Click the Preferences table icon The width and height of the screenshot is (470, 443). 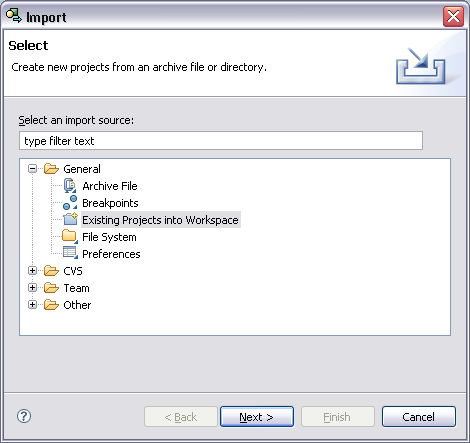70,253
